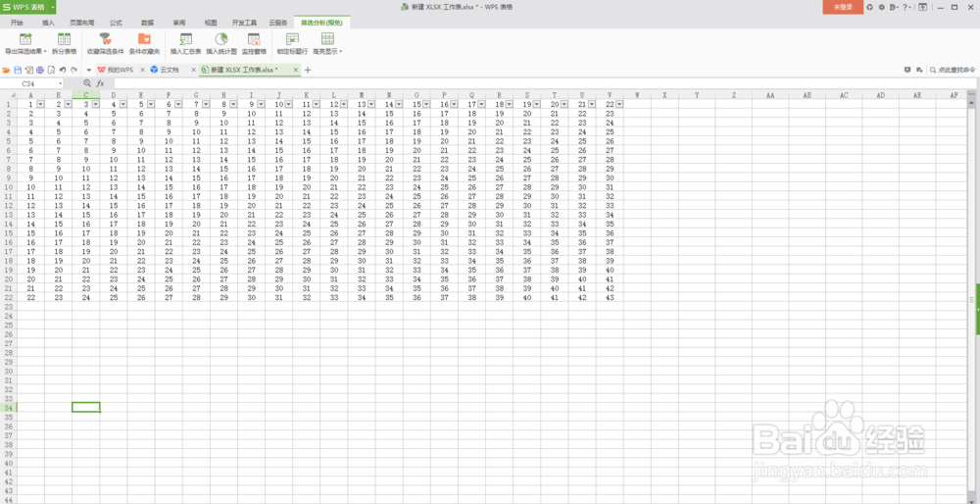
Task: Open filter dropdown in cell A1
Action: click(x=40, y=104)
